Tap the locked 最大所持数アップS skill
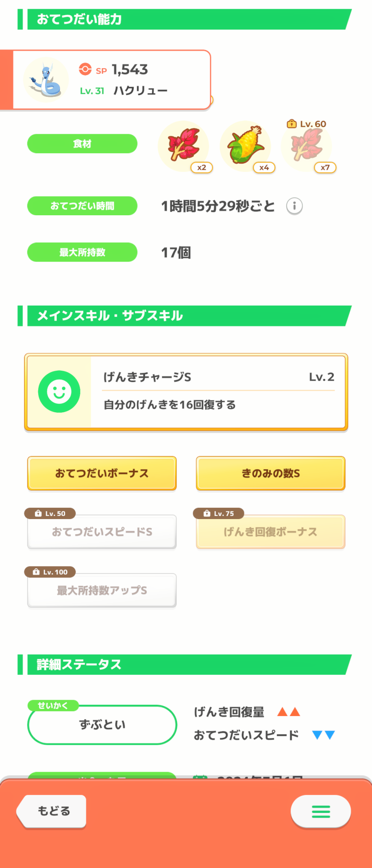The height and width of the screenshot is (868, 372). point(102,590)
